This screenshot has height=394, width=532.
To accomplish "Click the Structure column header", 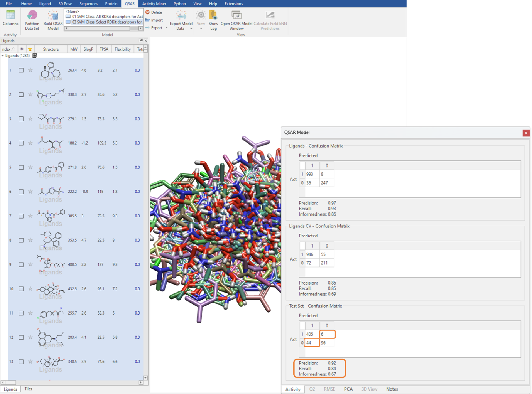I will click(51, 49).
